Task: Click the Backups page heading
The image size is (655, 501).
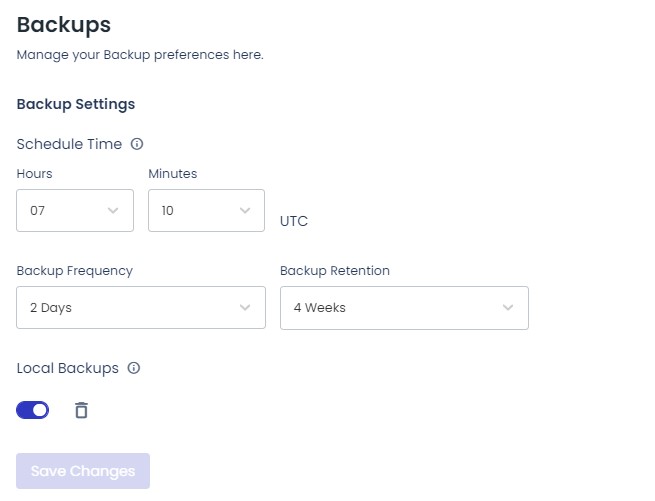Action: [x=64, y=25]
